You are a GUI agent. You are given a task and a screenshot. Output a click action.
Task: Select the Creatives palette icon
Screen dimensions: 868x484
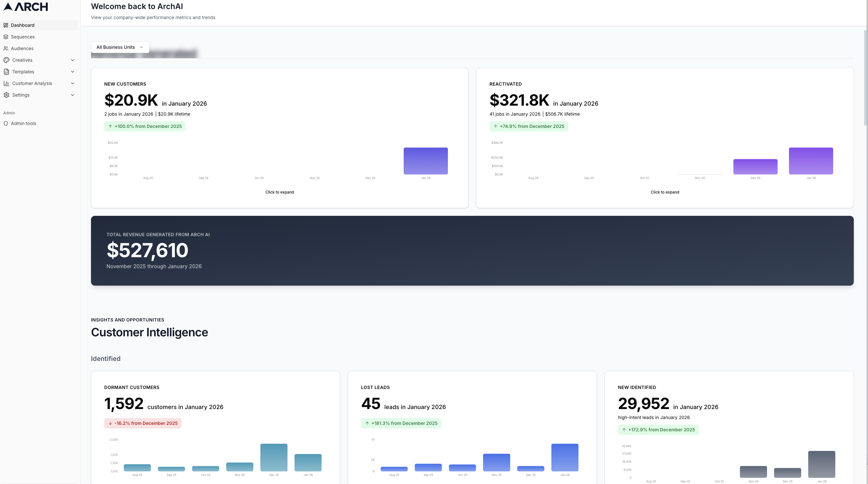click(x=7, y=60)
